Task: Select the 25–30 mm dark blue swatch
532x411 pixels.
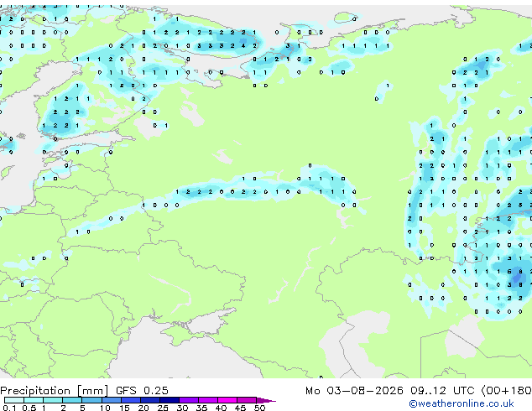Action: pyautogui.click(x=170, y=400)
